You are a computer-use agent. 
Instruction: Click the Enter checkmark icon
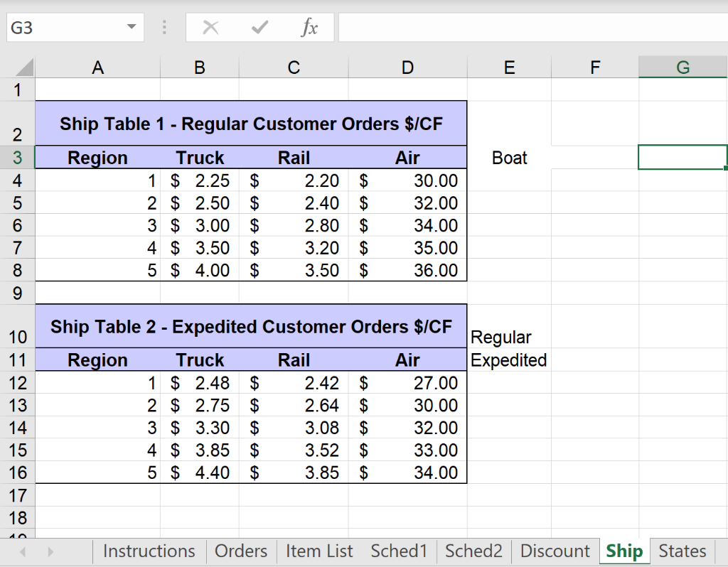pos(258,28)
